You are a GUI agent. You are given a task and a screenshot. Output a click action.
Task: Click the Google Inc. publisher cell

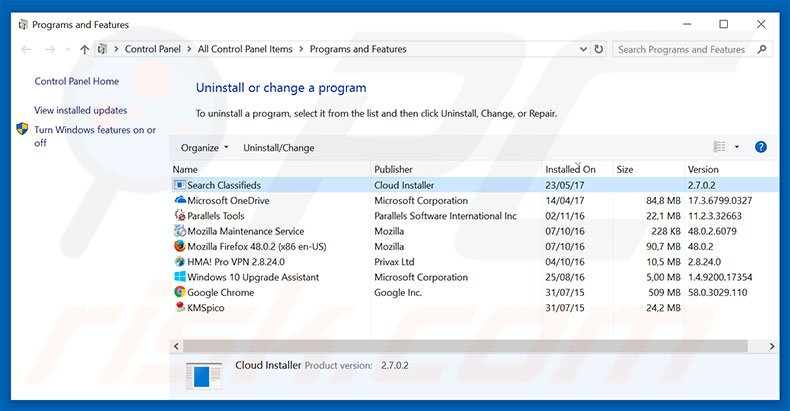tap(398, 292)
